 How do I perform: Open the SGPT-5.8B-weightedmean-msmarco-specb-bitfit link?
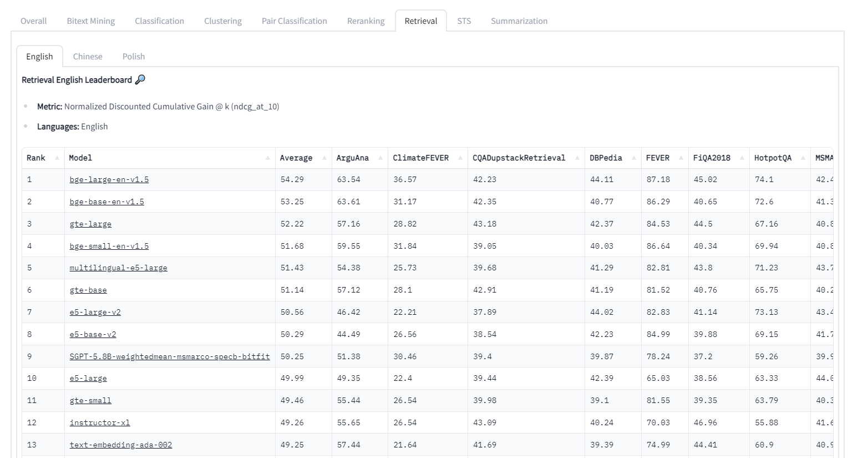coord(170,356)
